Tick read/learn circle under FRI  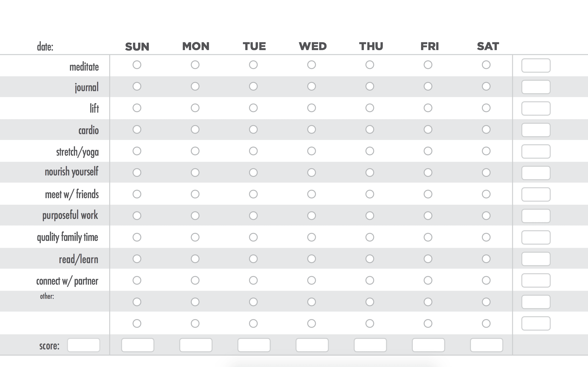pos(428,259)
